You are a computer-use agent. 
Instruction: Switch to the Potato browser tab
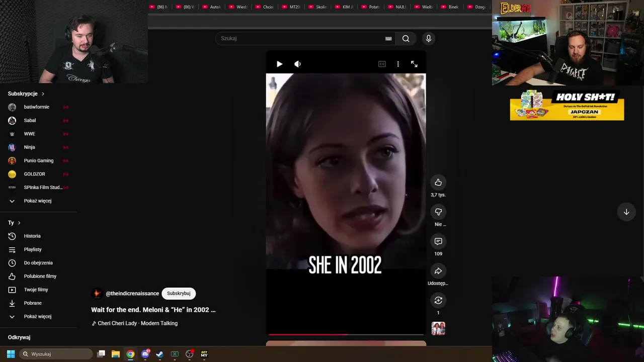tap(370, 7)
